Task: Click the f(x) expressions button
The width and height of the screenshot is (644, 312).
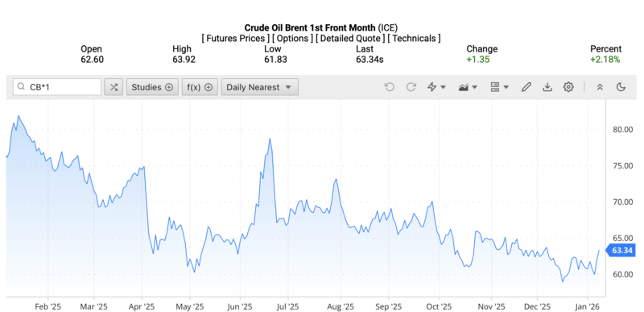Action: click(200, 87)
